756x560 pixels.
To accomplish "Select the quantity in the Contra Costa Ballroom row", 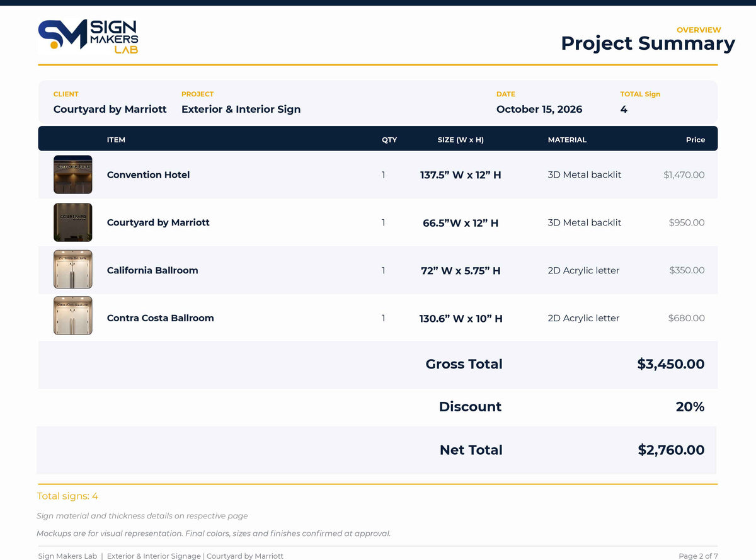I will pyautogui.click(x=383, y=318).
